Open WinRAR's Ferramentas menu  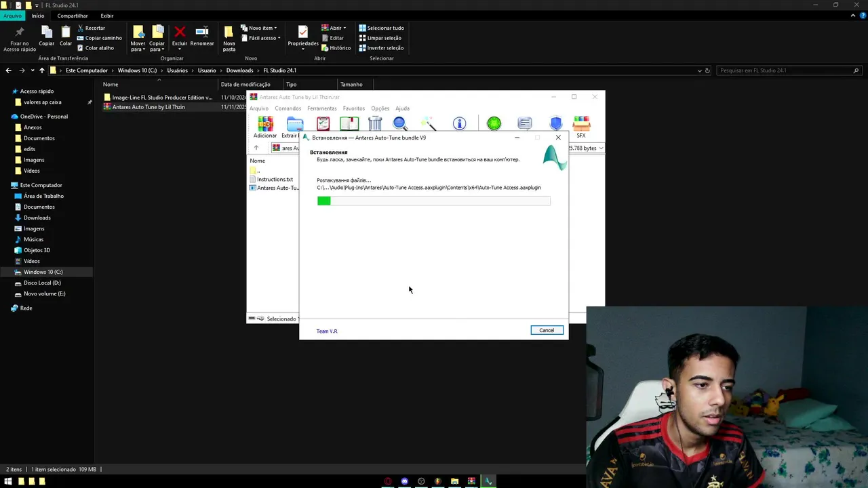coord(321,108)
